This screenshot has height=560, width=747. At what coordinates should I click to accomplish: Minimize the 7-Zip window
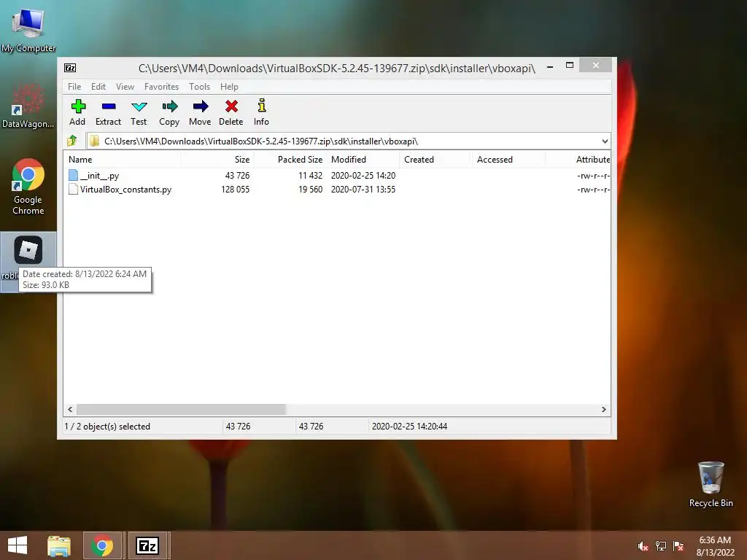tap(550, 66)
